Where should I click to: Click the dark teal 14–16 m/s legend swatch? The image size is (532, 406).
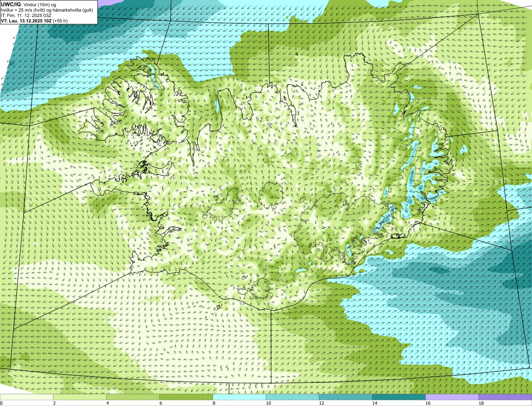click(399, 397)
